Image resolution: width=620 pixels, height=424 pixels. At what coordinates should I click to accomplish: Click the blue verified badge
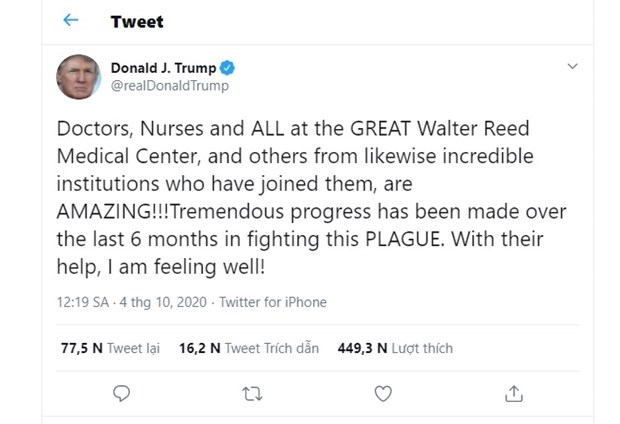point(228,68)
